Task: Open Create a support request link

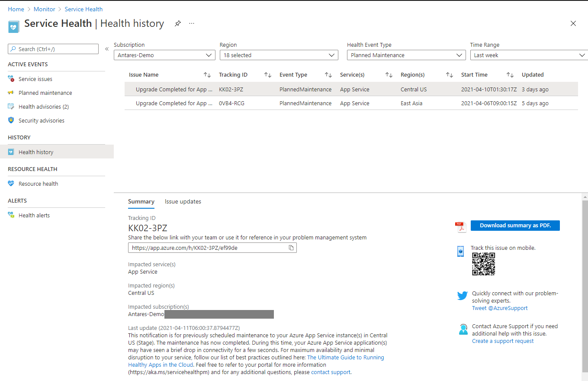Action: coord(502,341)
